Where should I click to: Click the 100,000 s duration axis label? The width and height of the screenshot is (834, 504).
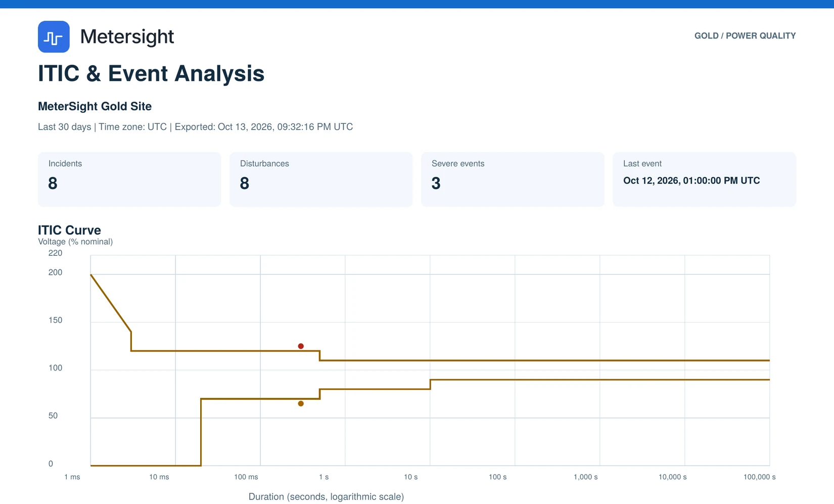point(760,477)
